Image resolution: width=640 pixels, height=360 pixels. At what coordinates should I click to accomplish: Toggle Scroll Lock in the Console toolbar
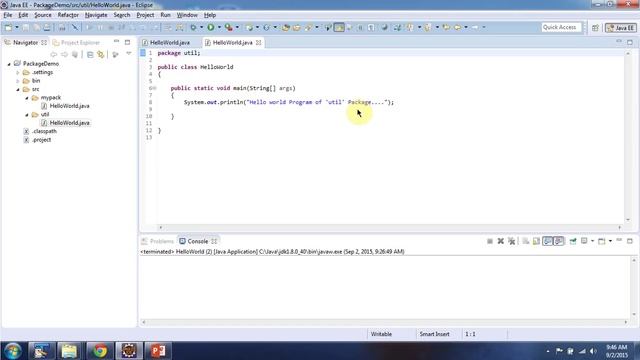(x=536, y=241)
